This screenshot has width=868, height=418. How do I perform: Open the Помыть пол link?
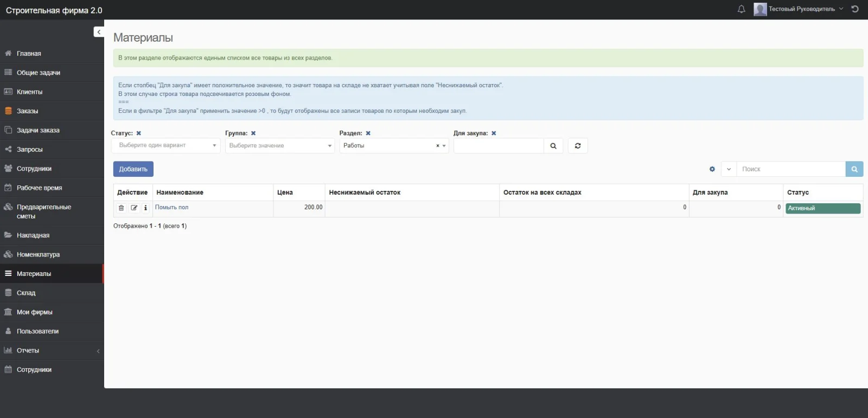coord(171,208)
